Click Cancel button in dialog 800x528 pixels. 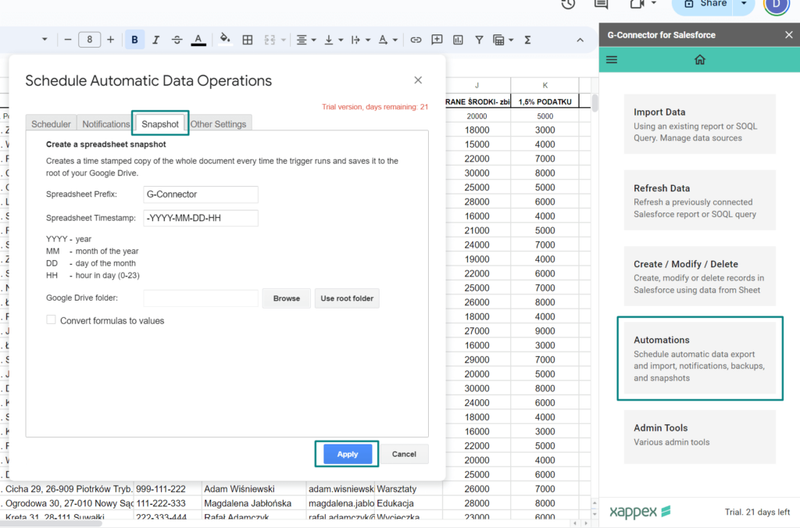[x=404, y=454]
